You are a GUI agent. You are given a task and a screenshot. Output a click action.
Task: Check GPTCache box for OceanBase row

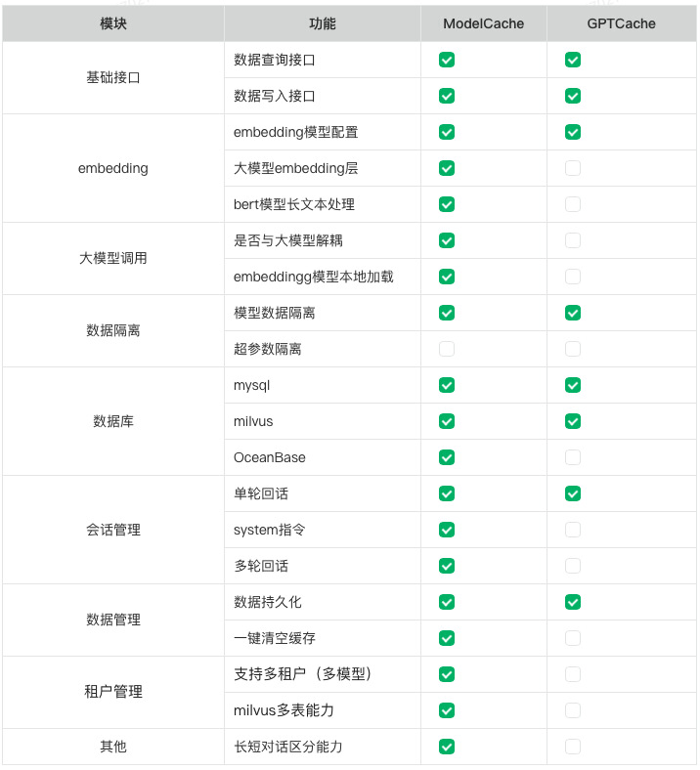[573, 457]
